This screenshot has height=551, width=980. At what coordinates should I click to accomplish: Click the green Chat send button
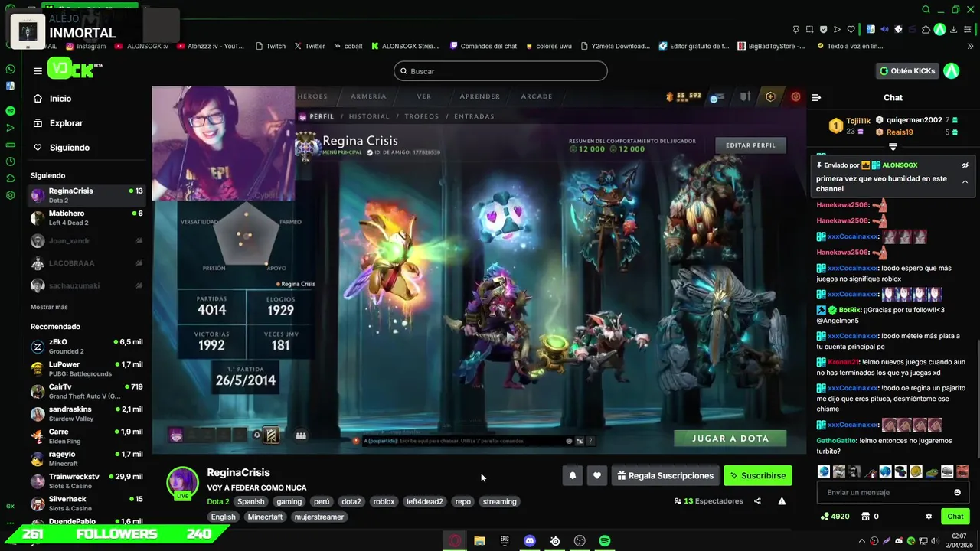pyautogui.click(x=955, y=517)
